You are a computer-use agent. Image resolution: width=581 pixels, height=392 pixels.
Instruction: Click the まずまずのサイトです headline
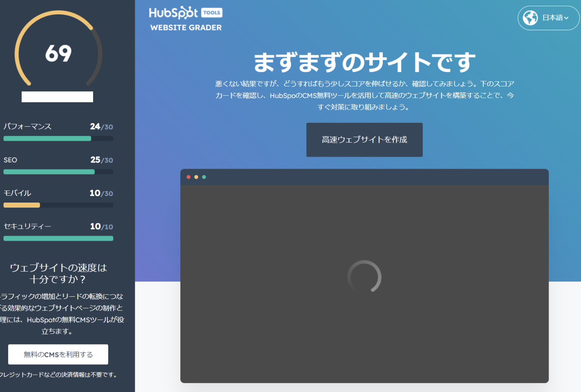click(x=364, y=63)
